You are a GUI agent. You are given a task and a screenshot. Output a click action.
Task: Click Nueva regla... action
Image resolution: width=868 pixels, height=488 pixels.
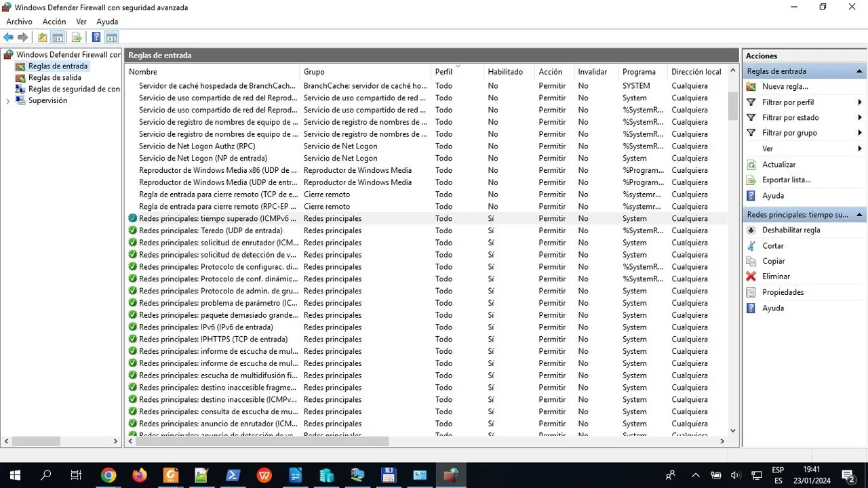coord(785,87)
